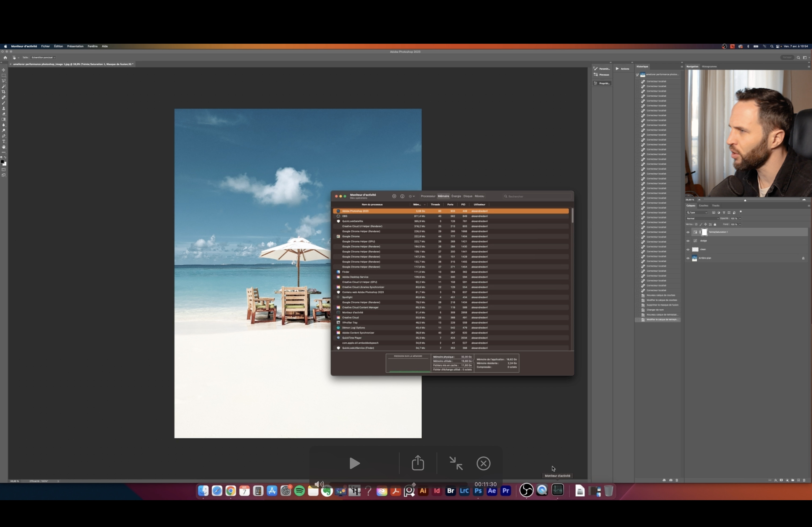The image size is (812, 527).
Task: Open the Normal blend mode dropdown
Action: (x=702, y=218)
